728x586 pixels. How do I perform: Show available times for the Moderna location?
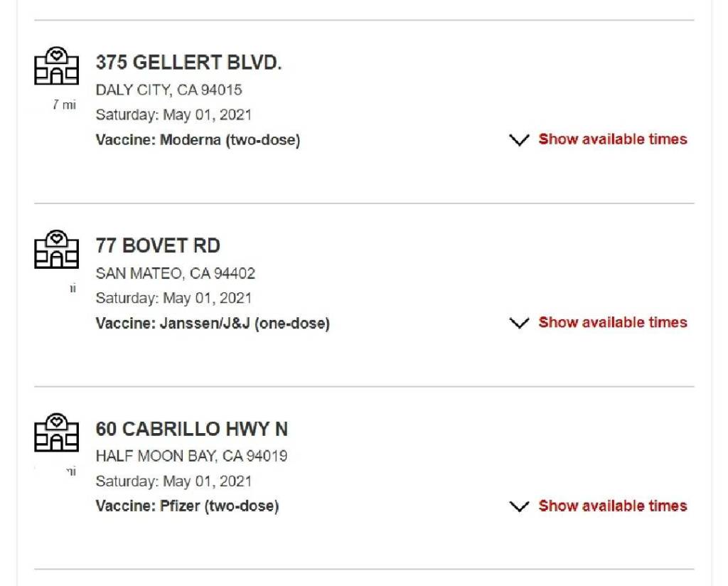[612, 139]
